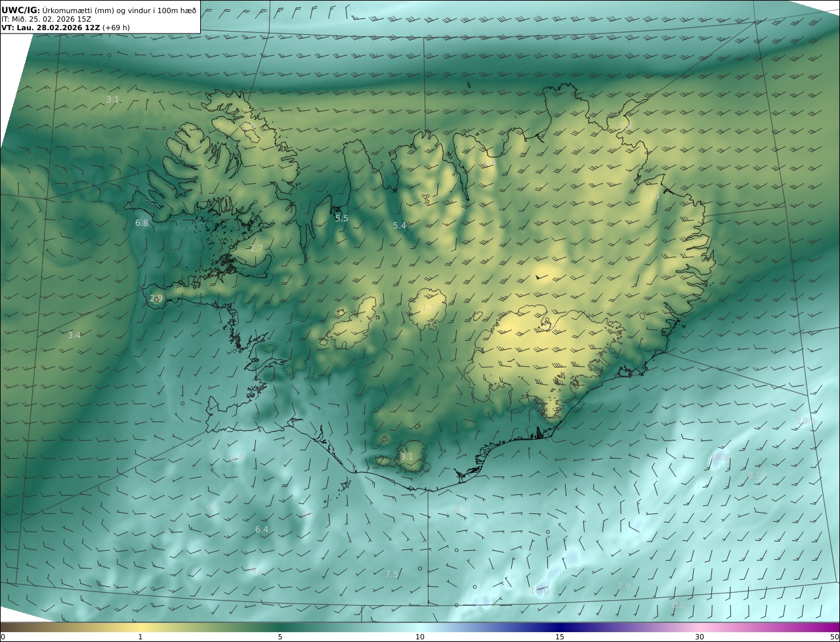The height and width of the screenshot is (642, 840).
Task: Select the 5.4 value label on map
Action: [400, 226]
